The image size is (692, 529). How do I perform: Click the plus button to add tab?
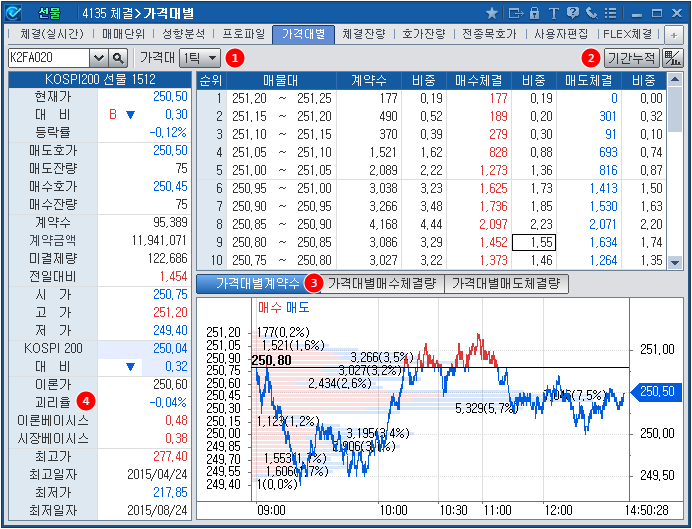coord(674,35)
